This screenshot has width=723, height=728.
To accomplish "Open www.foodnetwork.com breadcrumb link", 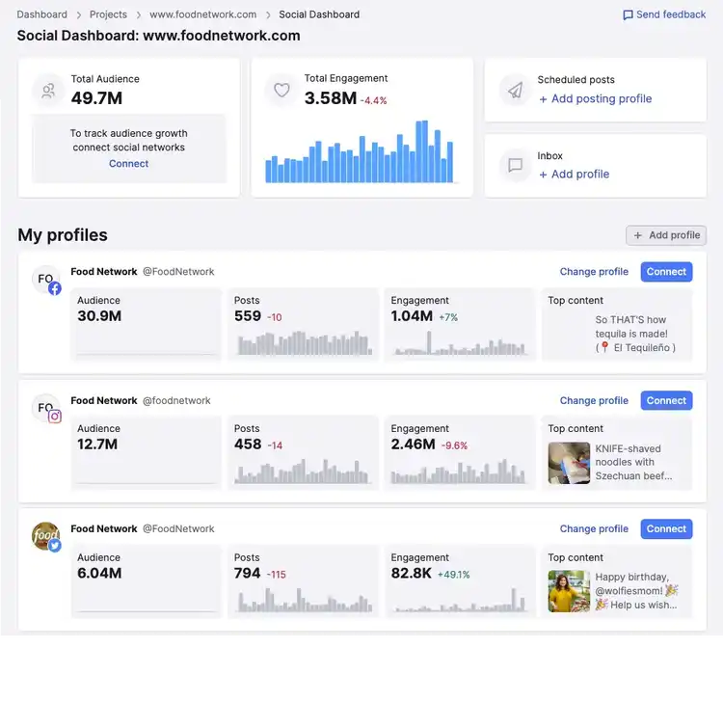I will pyautogui.click(x=202, y=14).
